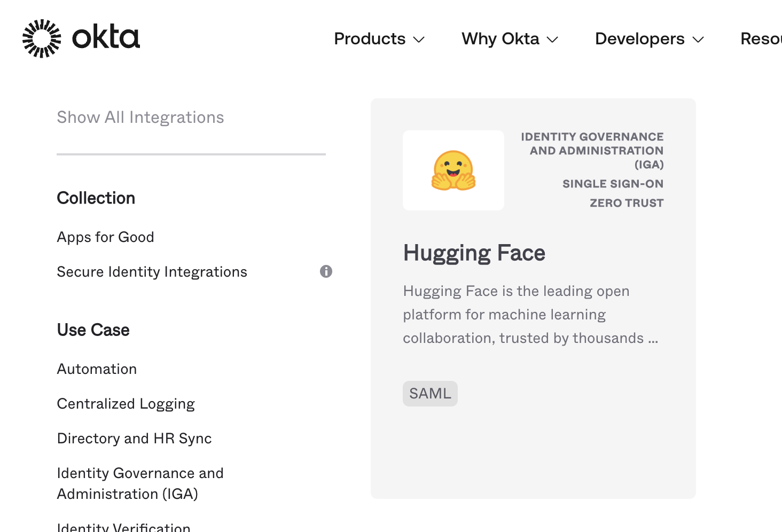This screenshot has width=782, height=532.
Task: Pick the Identity Verification use case
Action: 124,527
